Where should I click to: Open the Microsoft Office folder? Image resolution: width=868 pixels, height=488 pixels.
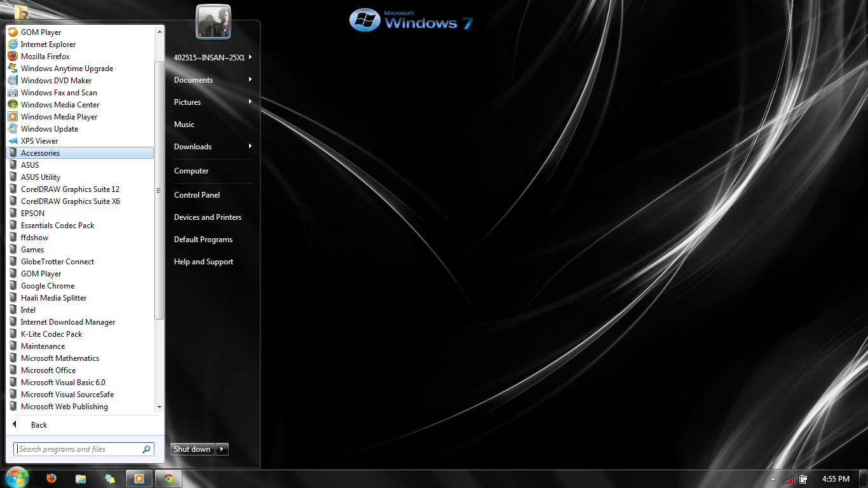79,370
